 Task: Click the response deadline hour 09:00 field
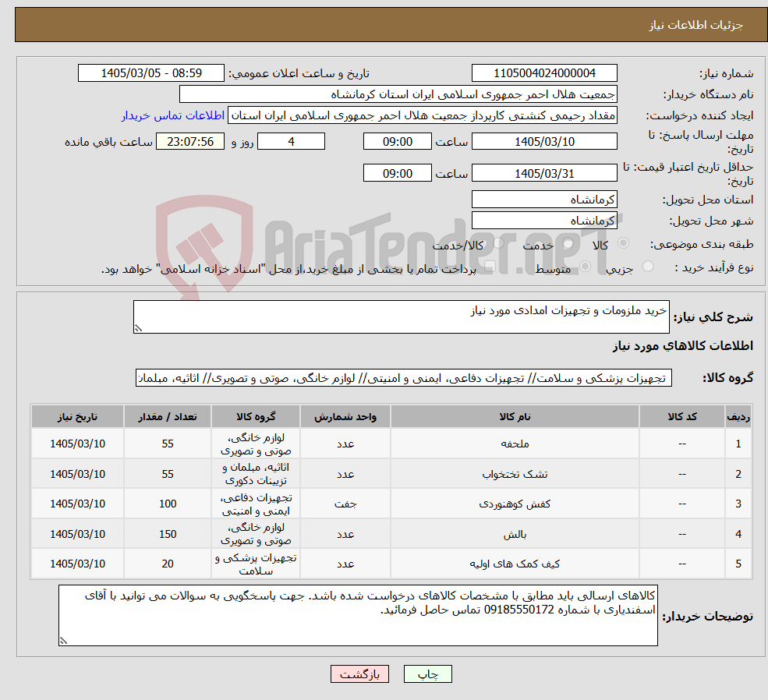pyautogui.click(x=397, y=142)
